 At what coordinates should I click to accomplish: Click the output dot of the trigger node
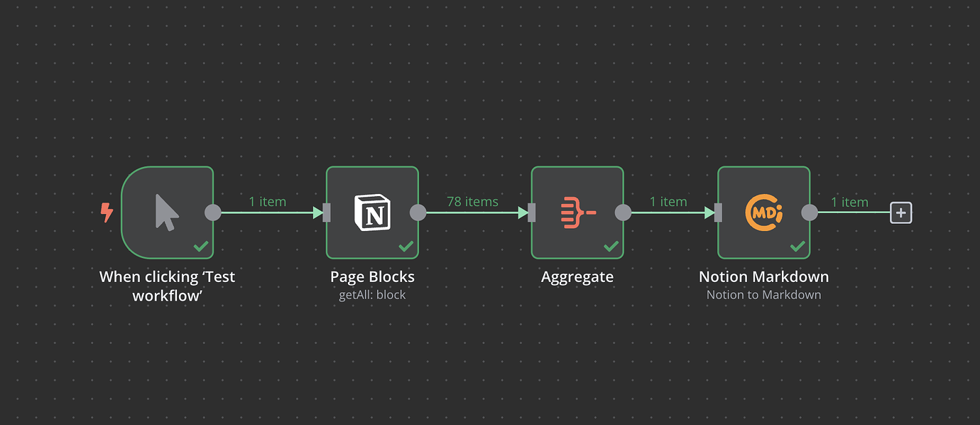coord(213,212)
